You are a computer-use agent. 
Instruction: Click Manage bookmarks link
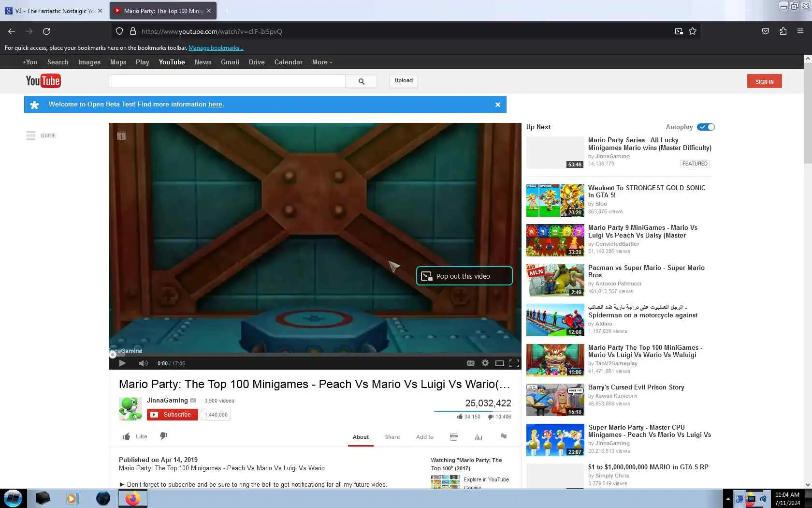coord(216,48)
